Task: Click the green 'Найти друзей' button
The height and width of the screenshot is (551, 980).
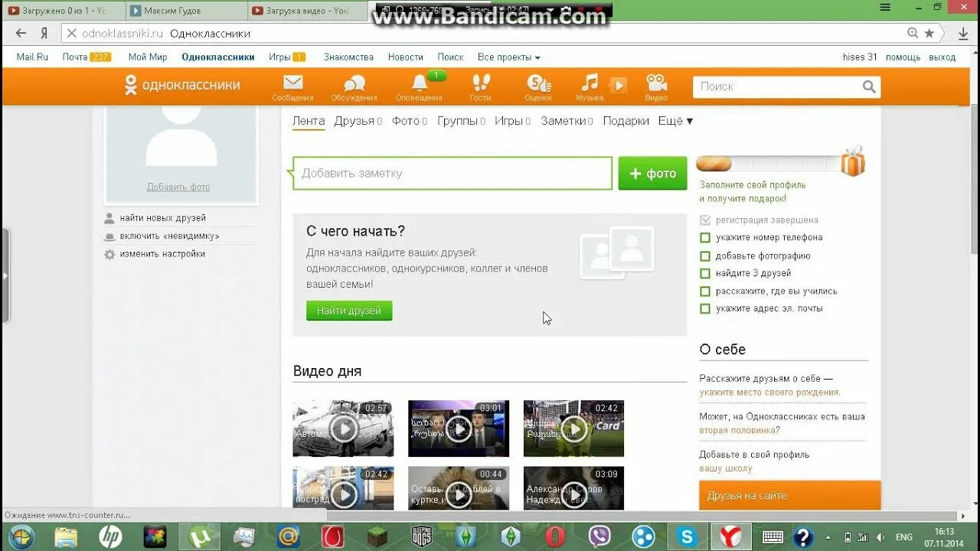Action: point(349,311)
